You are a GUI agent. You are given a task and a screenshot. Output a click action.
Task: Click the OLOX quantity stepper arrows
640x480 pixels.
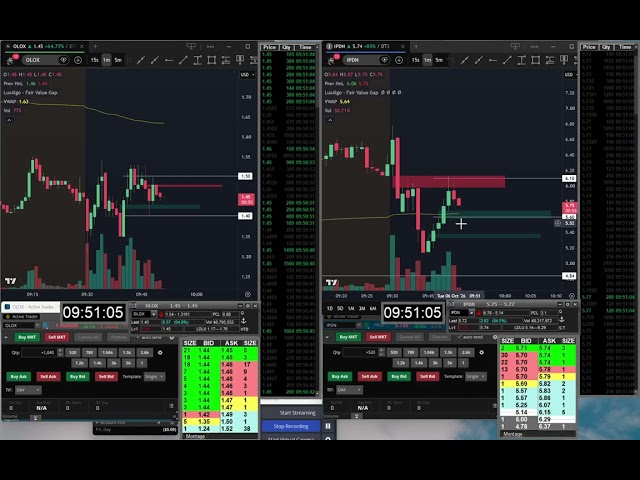pyautogui.click(x=60, y=352)
